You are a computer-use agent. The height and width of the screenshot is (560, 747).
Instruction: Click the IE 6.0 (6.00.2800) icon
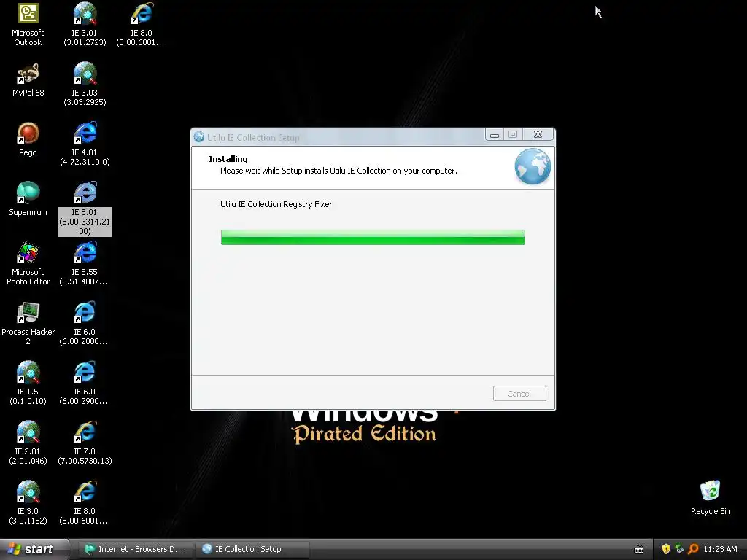[85, 324]
